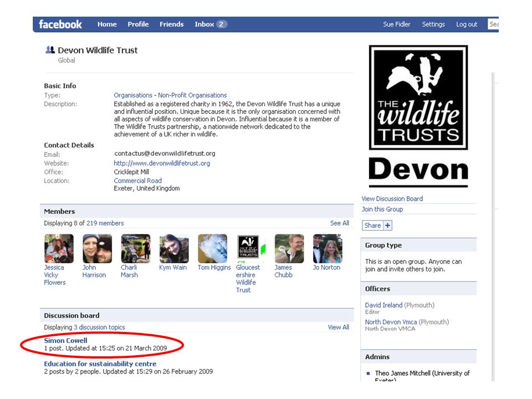
Task: Open James Chubb's profile photo
Action: [289, 249]
